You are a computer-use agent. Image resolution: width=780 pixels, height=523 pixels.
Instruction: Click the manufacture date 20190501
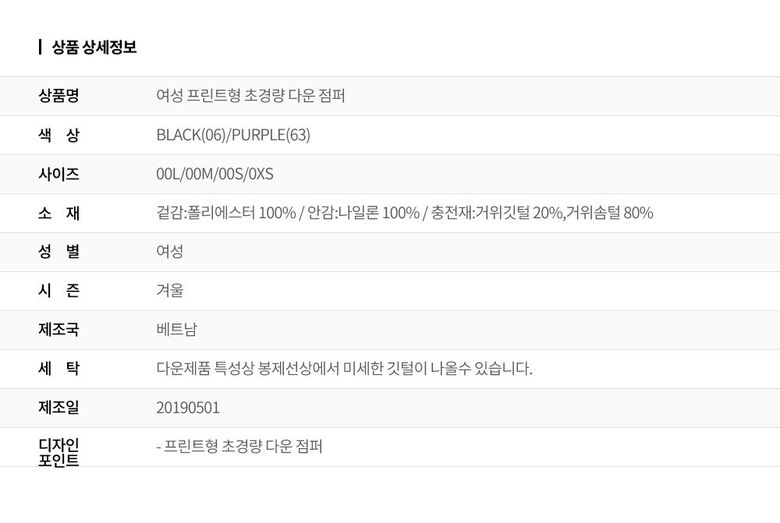click(188, 408)
